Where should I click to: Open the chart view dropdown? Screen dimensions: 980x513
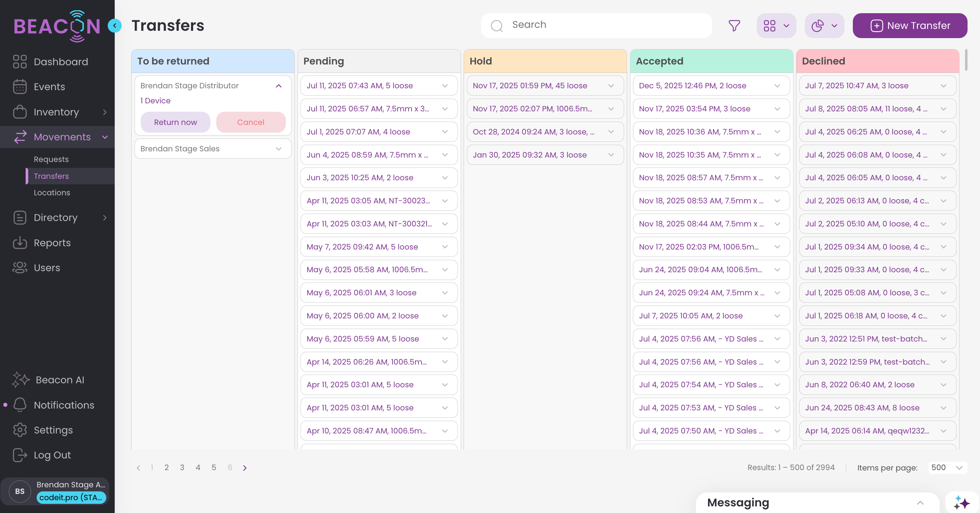click(x=824, y=26)
